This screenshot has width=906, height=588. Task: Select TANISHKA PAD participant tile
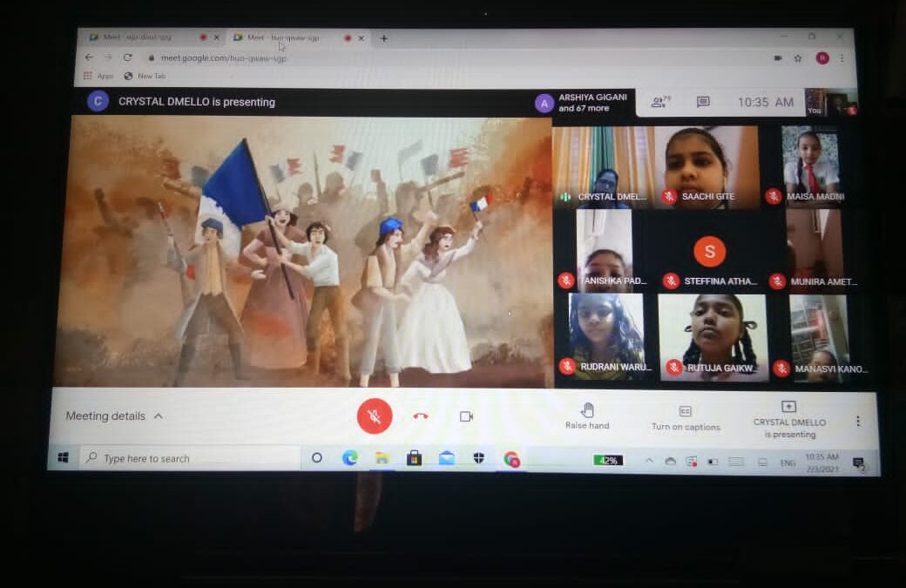[604, 249]
